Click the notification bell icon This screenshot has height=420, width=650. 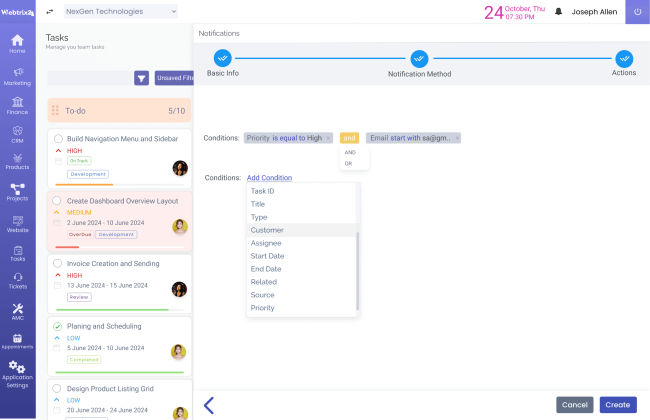558,12
